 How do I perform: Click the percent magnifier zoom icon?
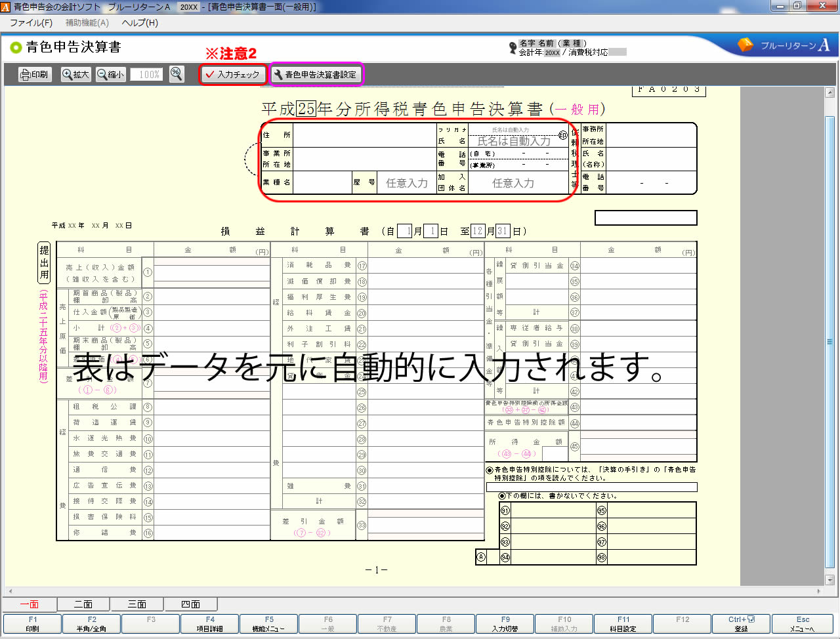(177, 74)
